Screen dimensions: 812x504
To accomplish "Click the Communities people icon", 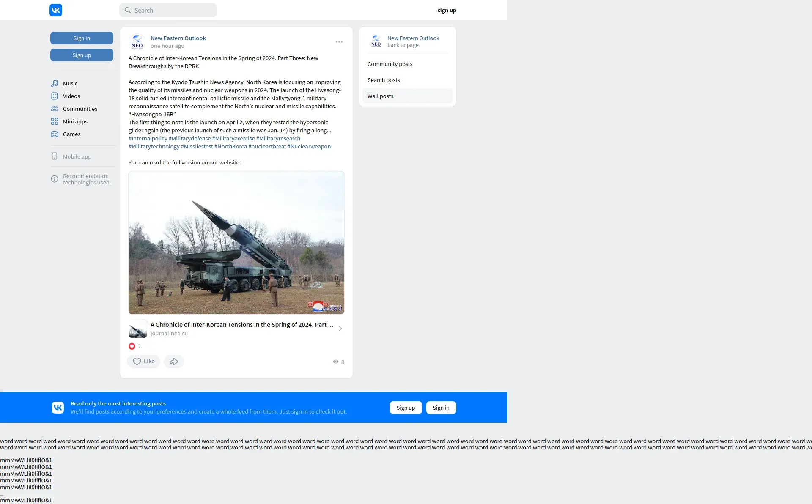I will 55,109.
